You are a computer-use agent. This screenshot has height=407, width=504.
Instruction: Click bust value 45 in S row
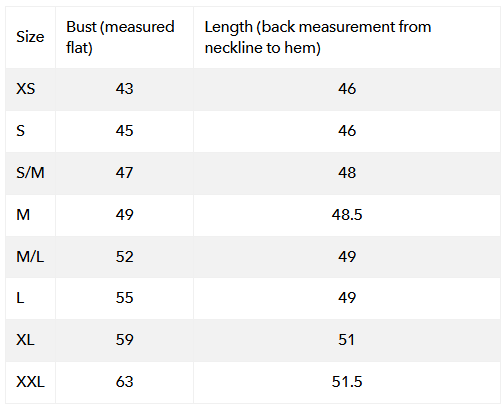click(x=124, y=131)
